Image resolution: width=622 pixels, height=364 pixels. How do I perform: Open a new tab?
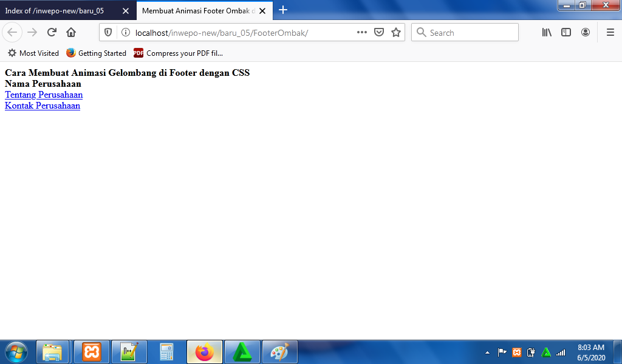[283, 10]
